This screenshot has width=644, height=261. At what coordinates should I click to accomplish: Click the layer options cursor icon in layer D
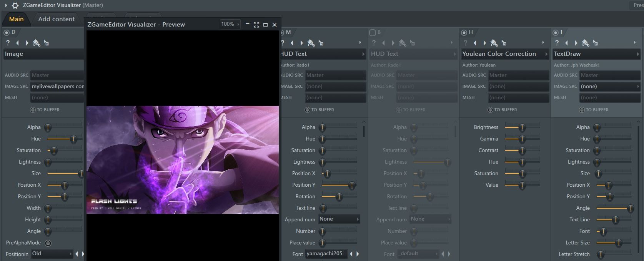point(46,43)
